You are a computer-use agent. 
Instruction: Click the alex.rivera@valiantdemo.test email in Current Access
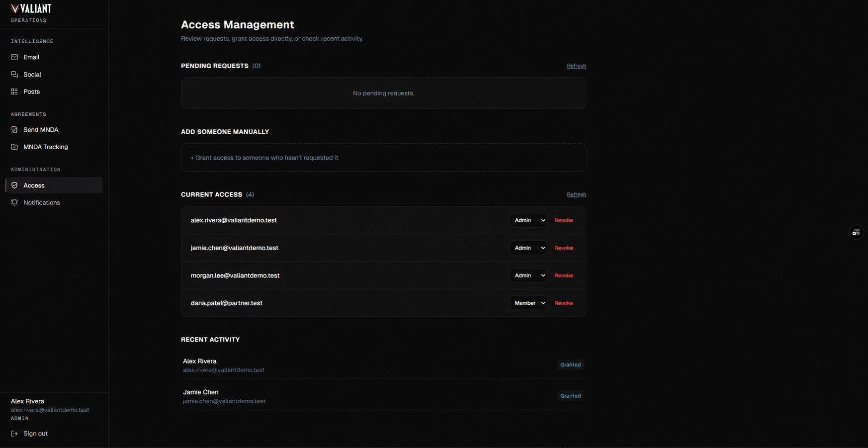point(234,220)
